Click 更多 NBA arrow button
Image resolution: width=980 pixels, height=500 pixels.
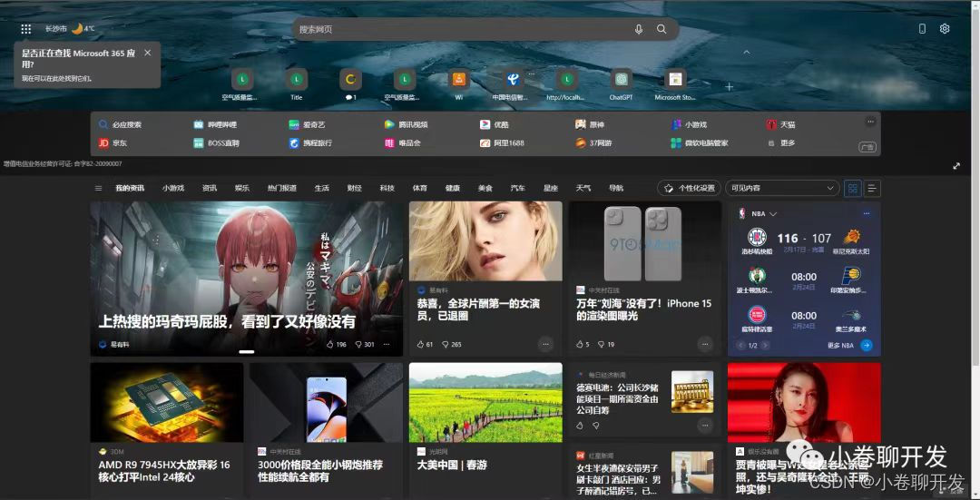point(867,345)
